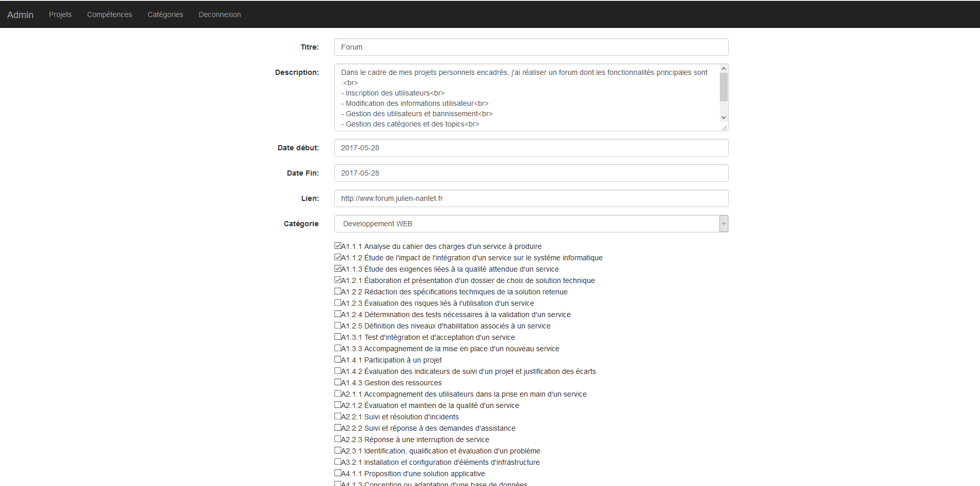Uncheck A1.2.1 Élaboration et présentation checkbox
This screenshot has width=980, height=486.
(x=338, y=280)
